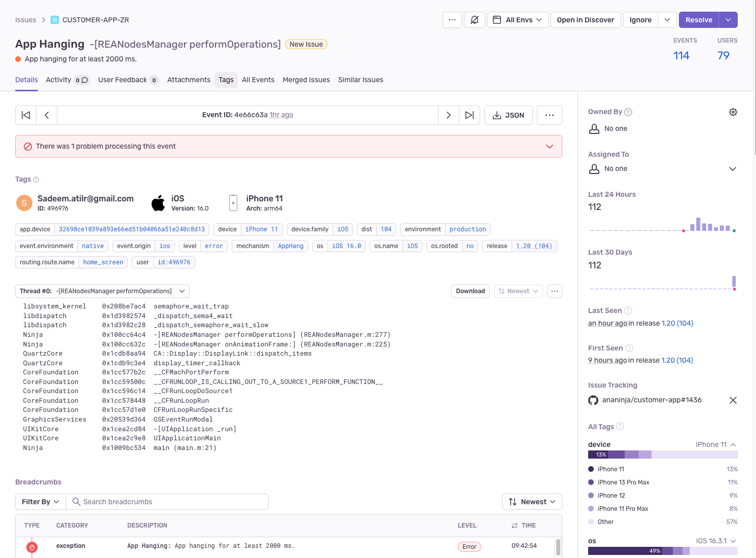Switch to the Activity tab
Image resolution: width=756 pixels, height=558 pixels.
click(67, 80)
